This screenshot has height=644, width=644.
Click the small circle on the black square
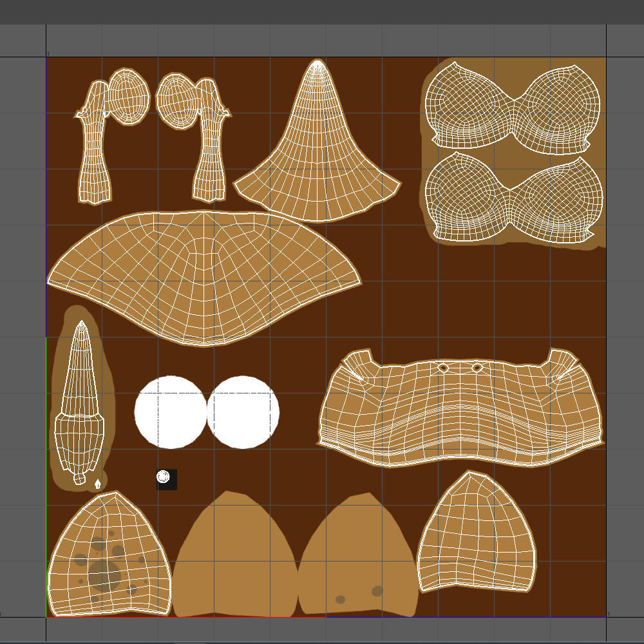[x=163, y=477]
